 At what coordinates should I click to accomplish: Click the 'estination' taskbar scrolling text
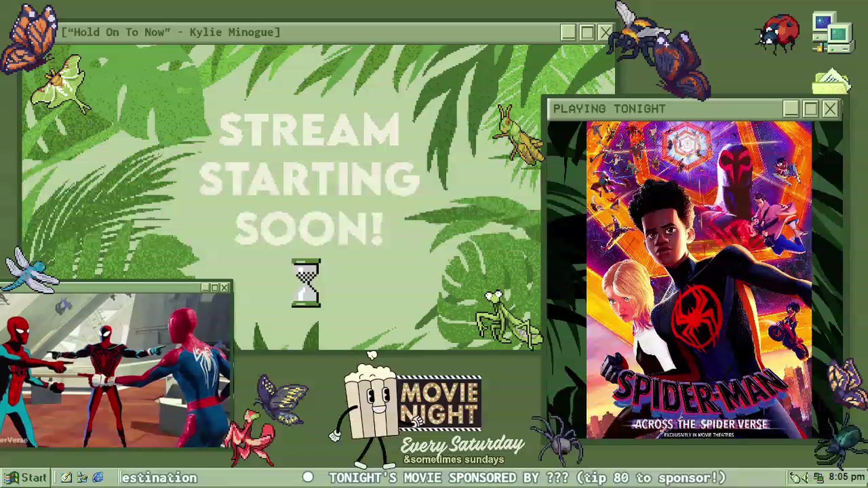point(159,478)
